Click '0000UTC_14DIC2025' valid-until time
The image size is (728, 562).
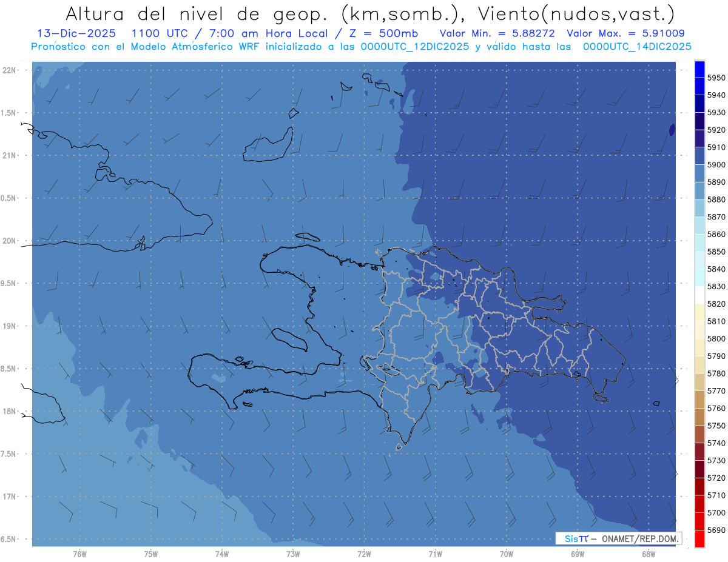pos(636,47)
